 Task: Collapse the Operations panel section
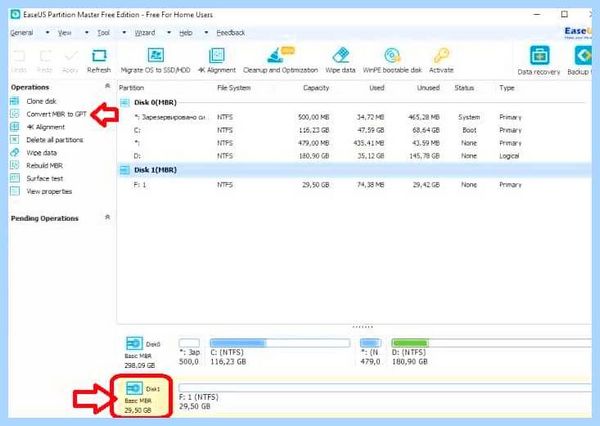(108, 86)
